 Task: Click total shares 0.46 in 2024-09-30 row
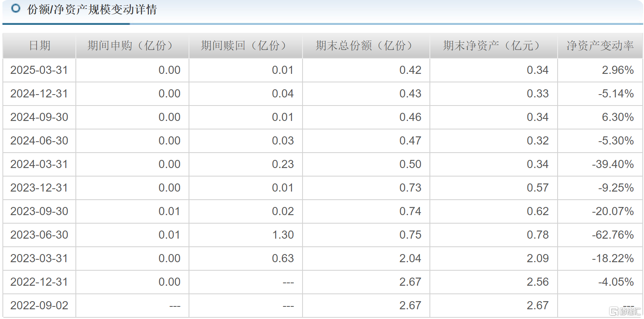pyautogui.click(x=410, y=117)
